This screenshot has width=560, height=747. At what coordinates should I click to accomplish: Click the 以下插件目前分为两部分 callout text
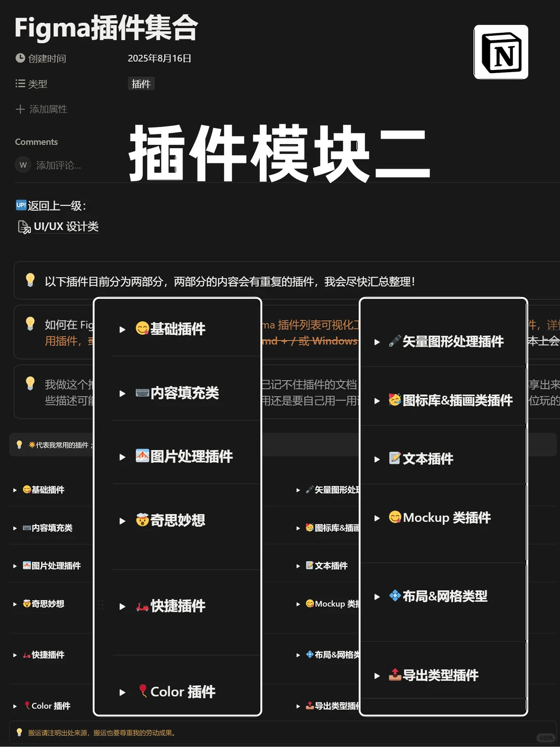(229, 282)
